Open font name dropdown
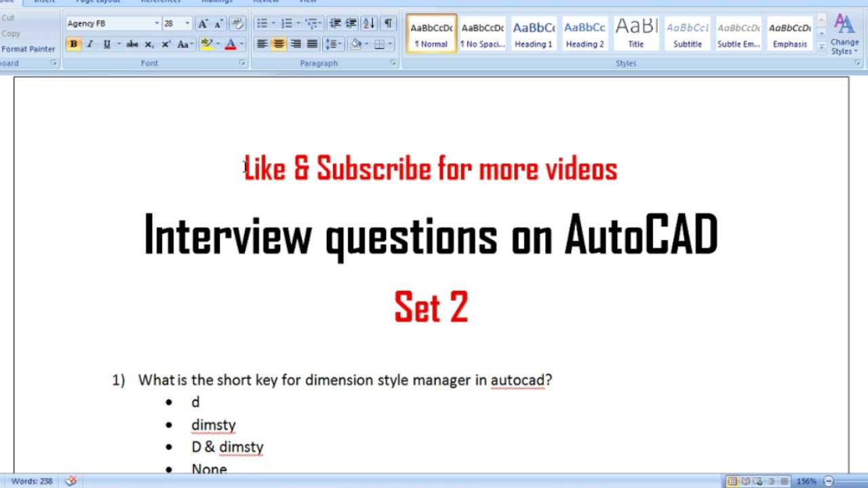Viewport: 868px width, 488px height. pyautogui.click(x=157, y=24)
